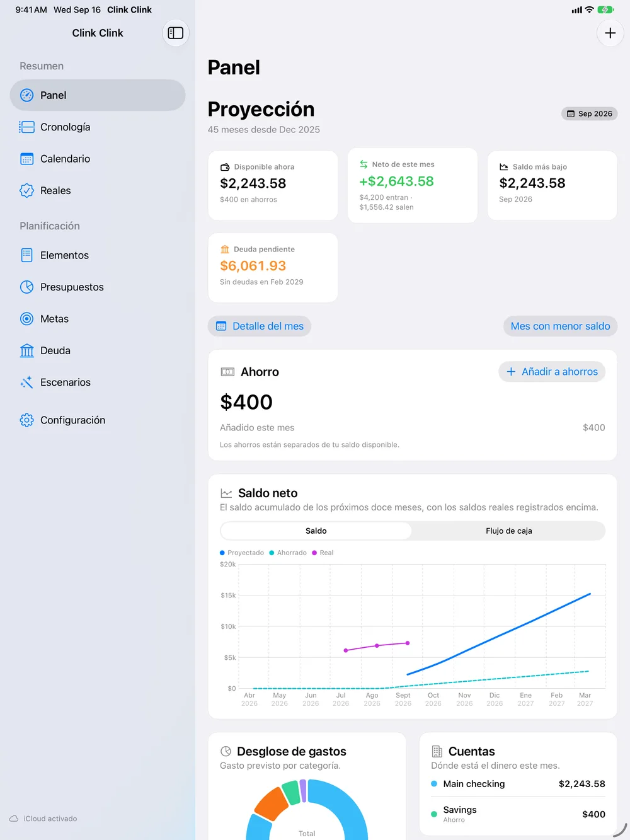
Task: Open the Sep 2026 month picker
Action: pos(589,113)
